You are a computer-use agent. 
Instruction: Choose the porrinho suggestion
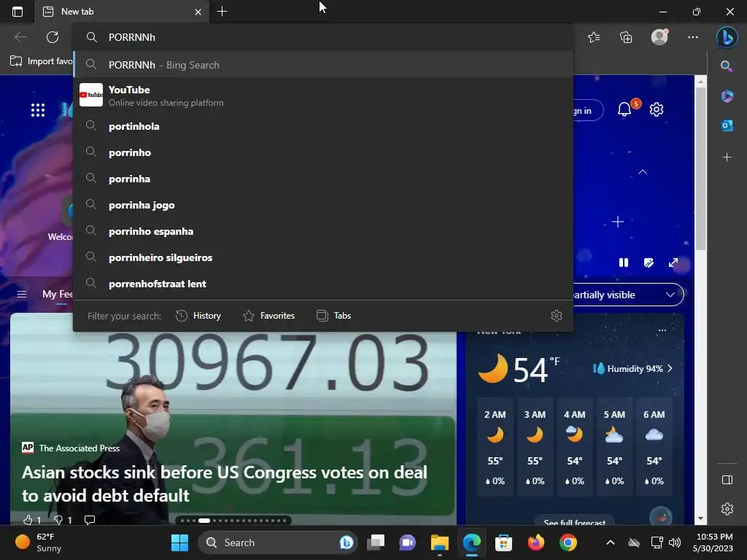(x=324, y=152)
